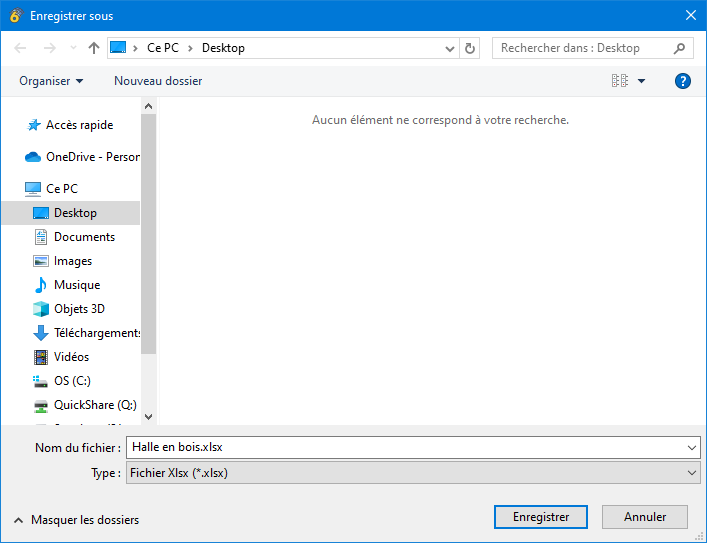The image size is (707, 543).
Task: Click Enregistrer to save the file
Action: [541, 517]
